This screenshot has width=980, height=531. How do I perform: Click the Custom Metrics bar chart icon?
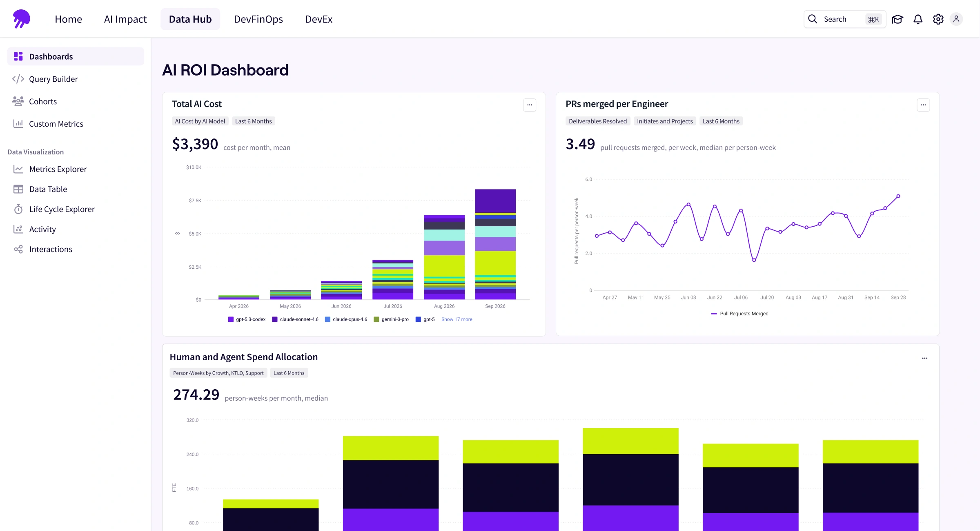(18, 123)
